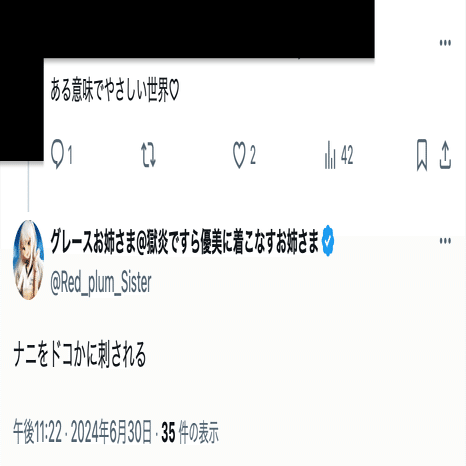The width and height of the screenshot is (466, 466).
Task: Bookmark the top tweet
Action: point(422,155)
